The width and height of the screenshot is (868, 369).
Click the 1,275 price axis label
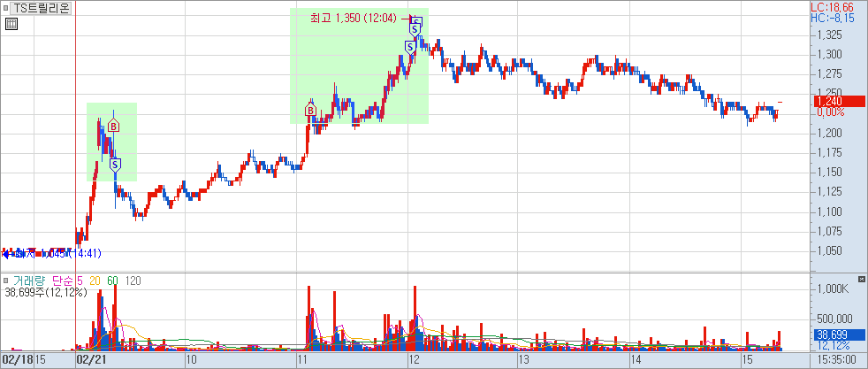829,73
